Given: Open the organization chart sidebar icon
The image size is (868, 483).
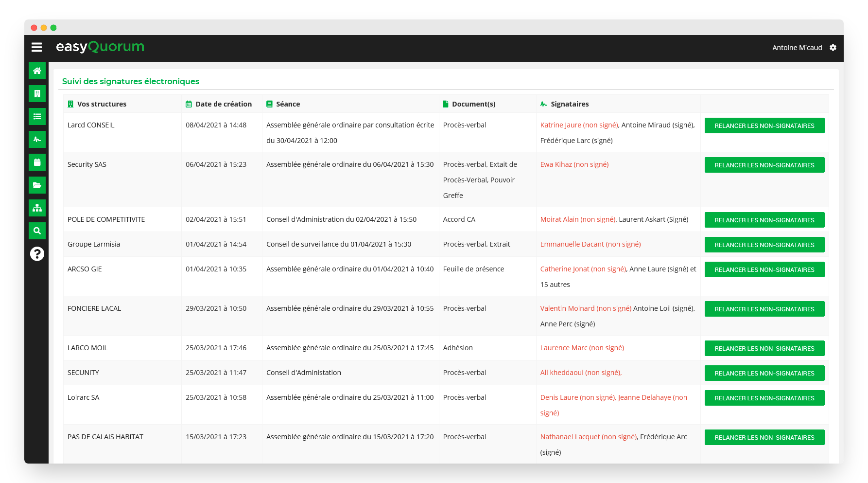Looking at the screenshot, I should 37,208.
